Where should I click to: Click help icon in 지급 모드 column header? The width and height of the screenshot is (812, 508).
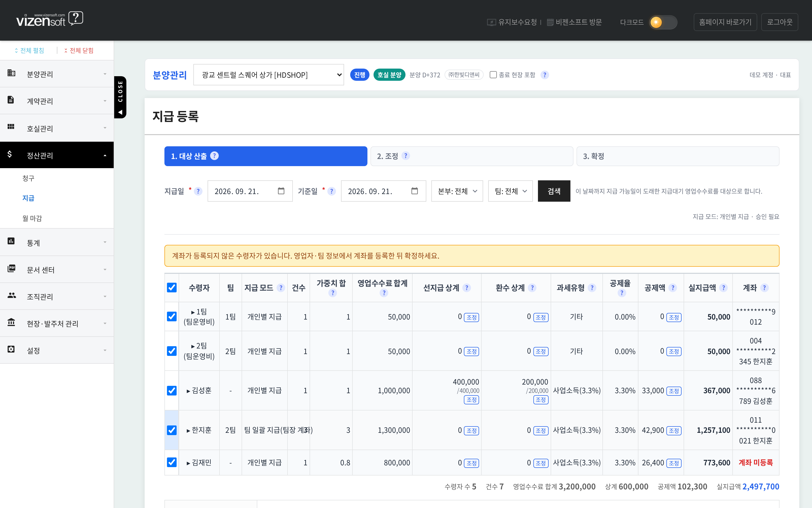(x=281, y=288)
